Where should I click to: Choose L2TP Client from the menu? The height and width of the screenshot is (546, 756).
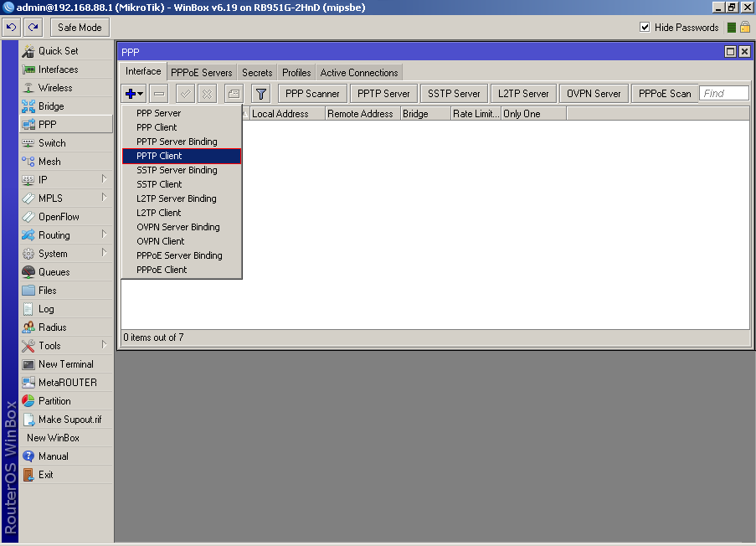[182, 213]
